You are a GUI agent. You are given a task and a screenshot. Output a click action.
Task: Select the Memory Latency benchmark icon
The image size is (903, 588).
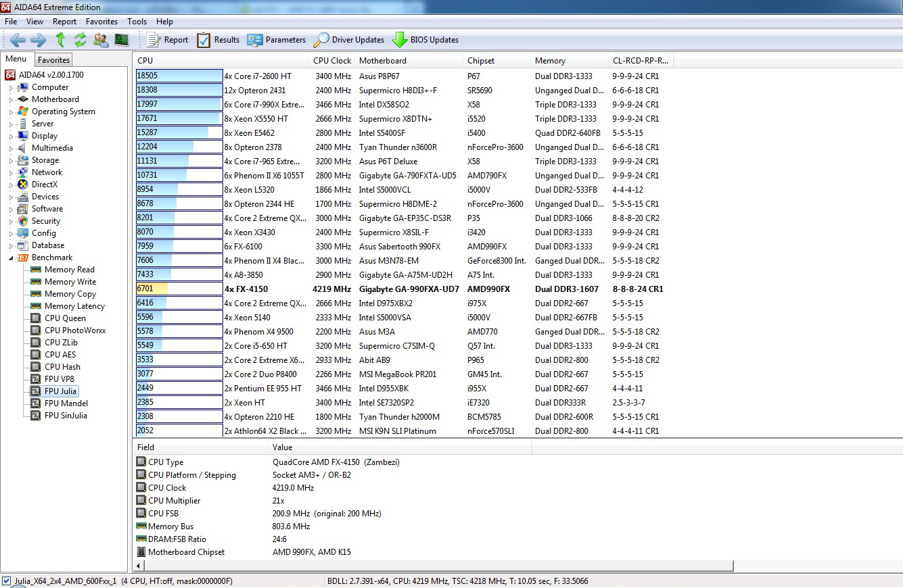(36, 306)
